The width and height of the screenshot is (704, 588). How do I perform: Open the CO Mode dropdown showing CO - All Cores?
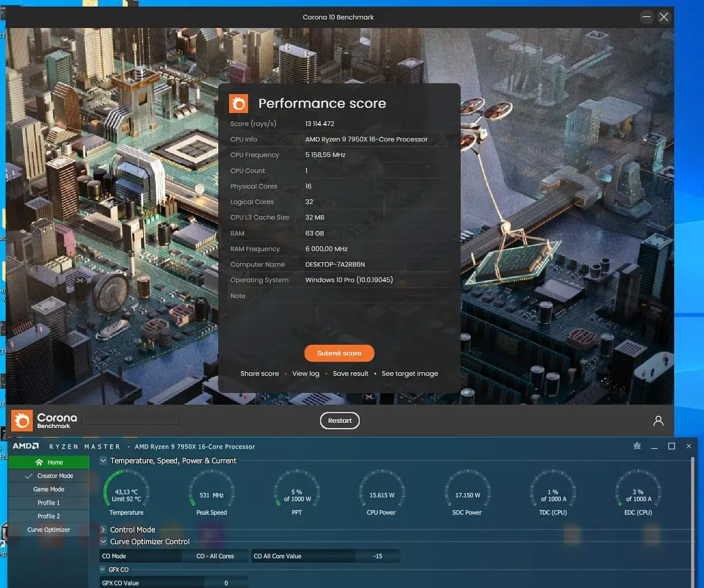point(215,556)
